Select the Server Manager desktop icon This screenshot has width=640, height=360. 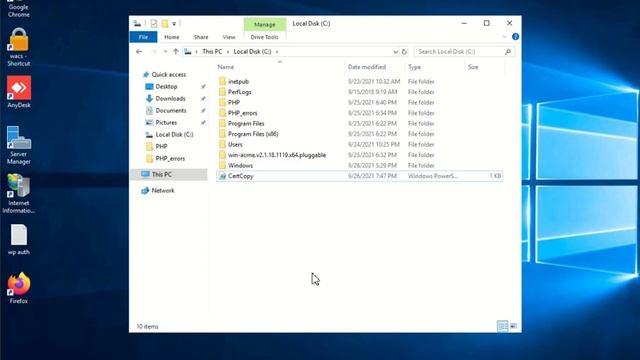(19, 145)
